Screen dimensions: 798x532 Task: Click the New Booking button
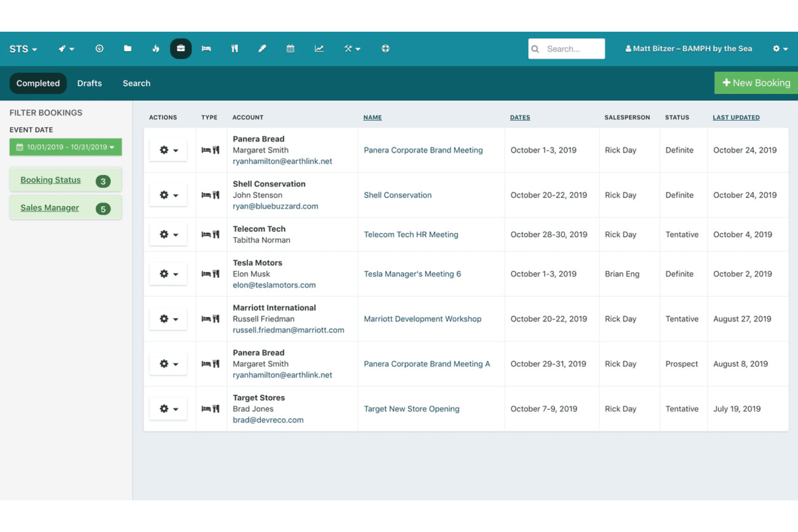pos(756,83)
